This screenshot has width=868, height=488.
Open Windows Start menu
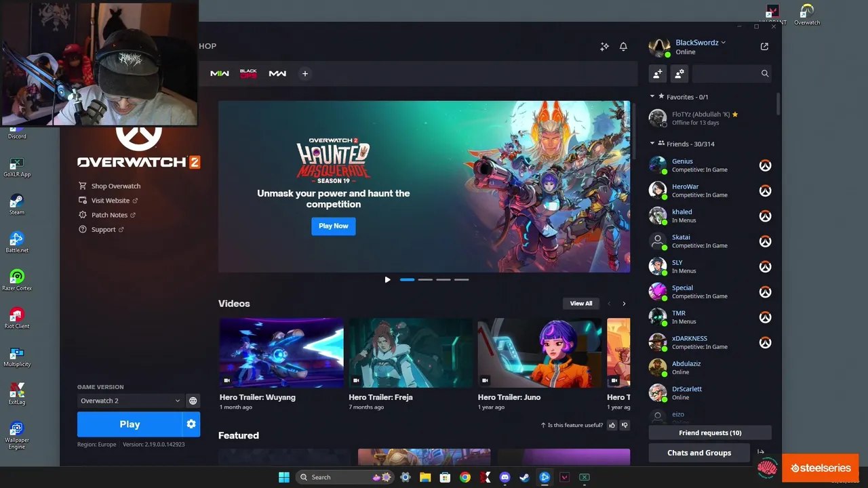click(284, 477)
